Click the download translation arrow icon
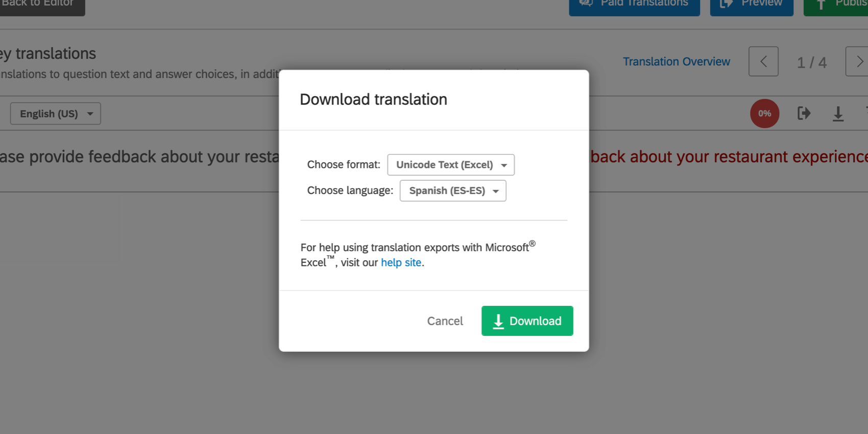868x434 pixels. (838, 113)
